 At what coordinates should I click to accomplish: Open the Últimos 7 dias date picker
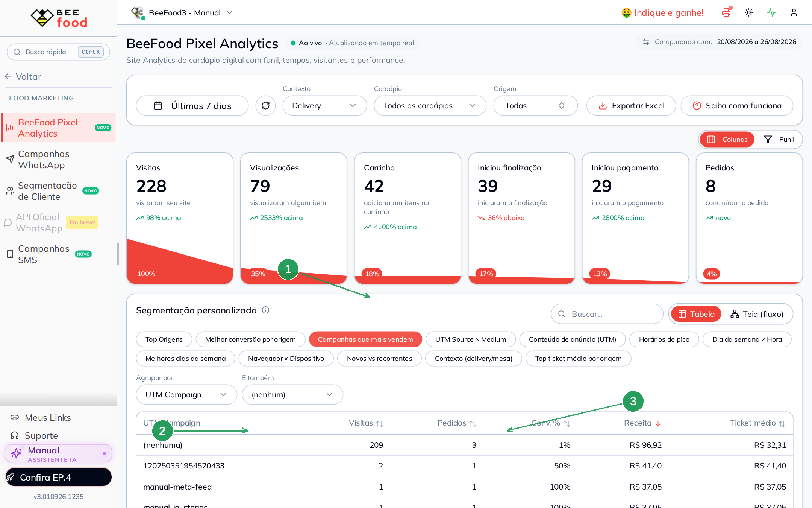tap(192, 106)
